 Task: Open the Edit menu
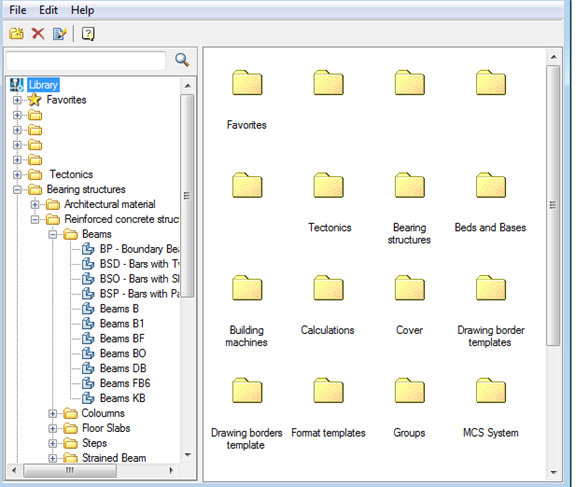tap(48, 10)
